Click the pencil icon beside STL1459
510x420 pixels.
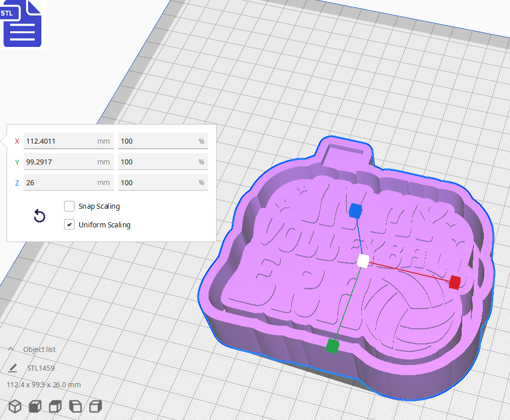[13, 368]
